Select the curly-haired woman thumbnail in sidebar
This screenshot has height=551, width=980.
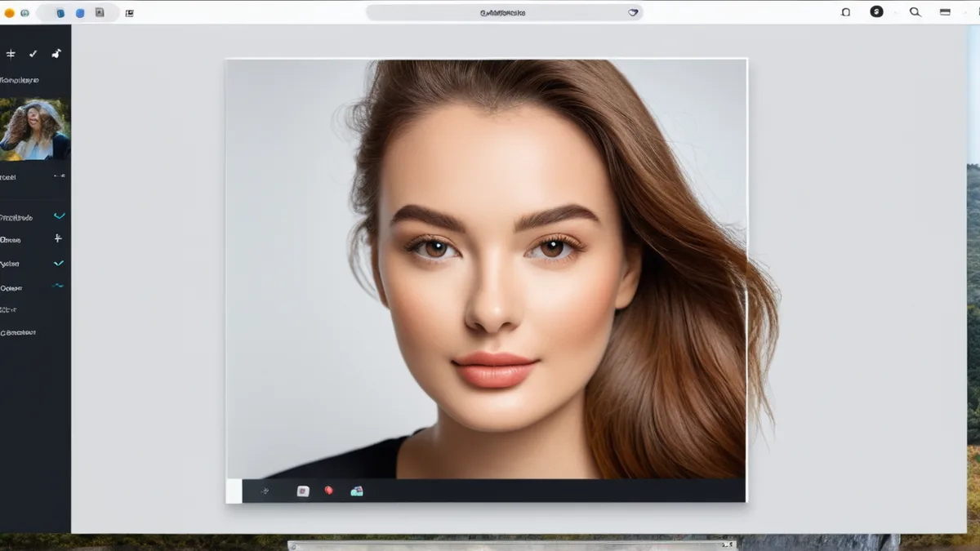(x=35, y=129)
